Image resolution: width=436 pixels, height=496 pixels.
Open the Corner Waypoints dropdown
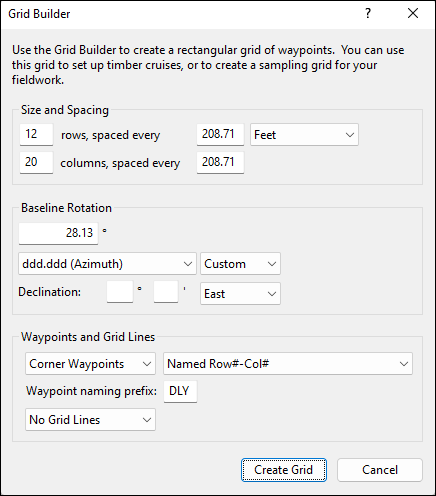coord(90,364)
